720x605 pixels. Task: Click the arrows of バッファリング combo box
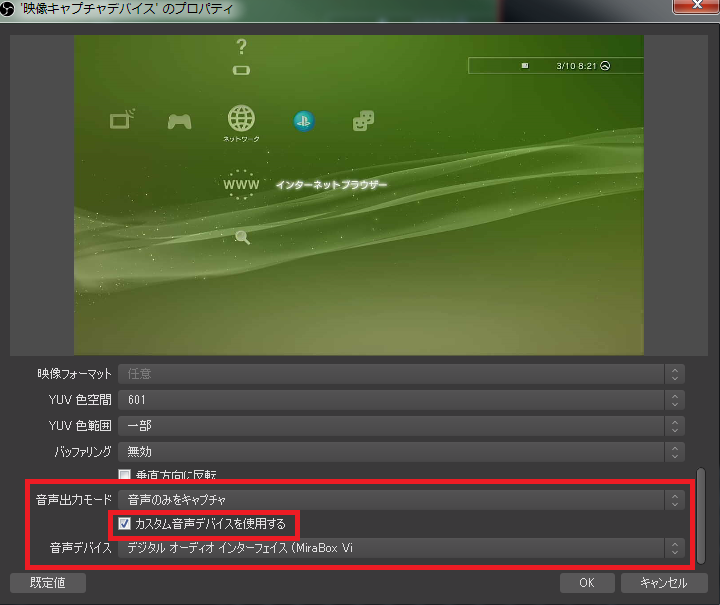tap(675, 452)
